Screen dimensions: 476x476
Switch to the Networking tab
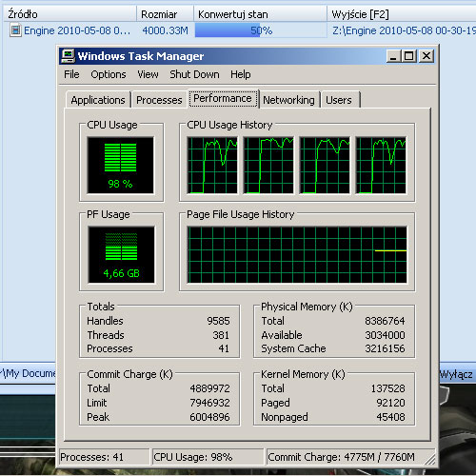pos(288,100)
